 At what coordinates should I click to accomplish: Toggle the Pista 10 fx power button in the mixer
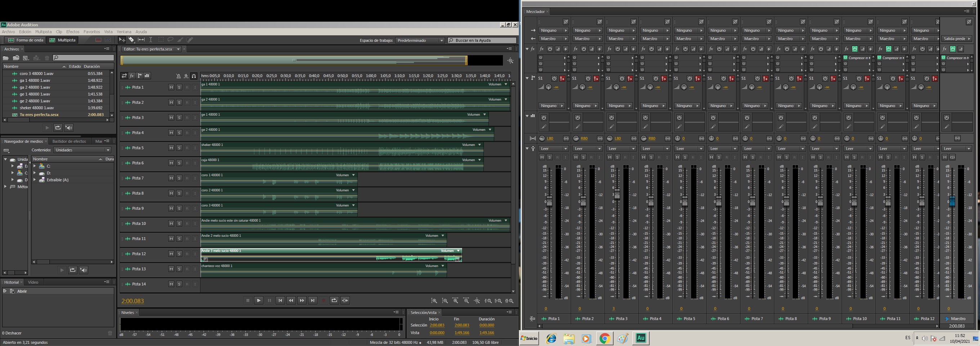tap(855, 49)
